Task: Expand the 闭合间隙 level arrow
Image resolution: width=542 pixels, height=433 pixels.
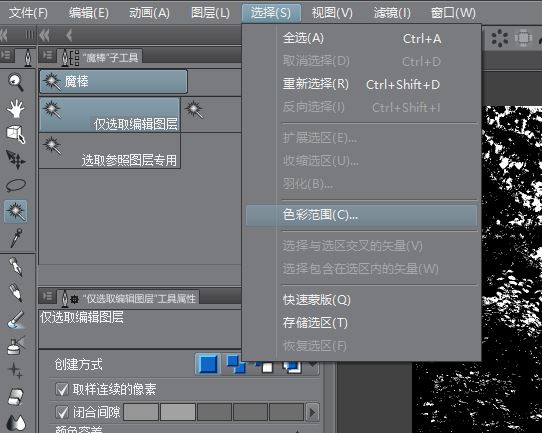Action: pos(313,412)
